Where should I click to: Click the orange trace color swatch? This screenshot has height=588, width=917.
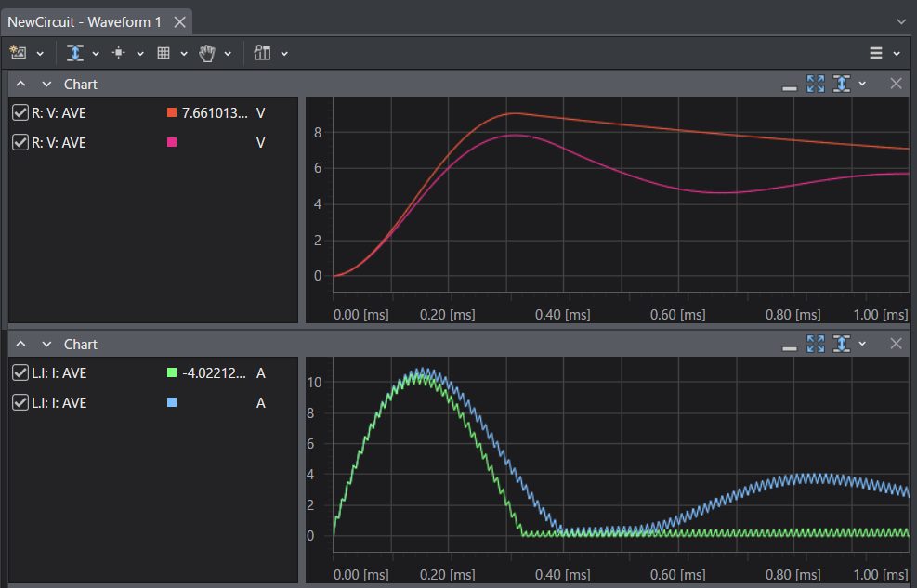(x=172, y=112)
